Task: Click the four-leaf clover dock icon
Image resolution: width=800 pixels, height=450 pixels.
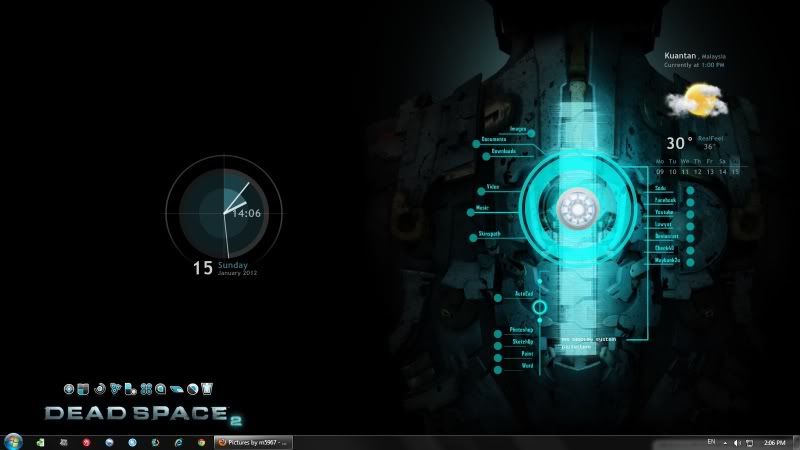Action: tap(146, 389)
